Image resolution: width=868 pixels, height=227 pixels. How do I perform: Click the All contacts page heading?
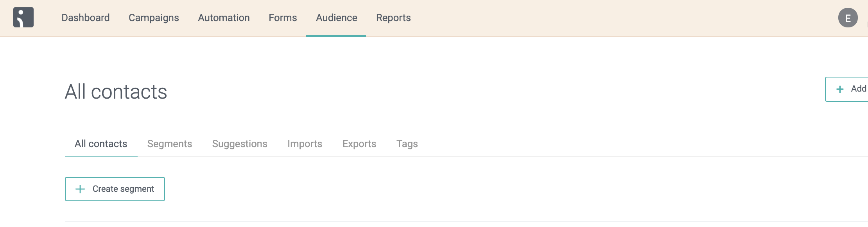(116, 92)
